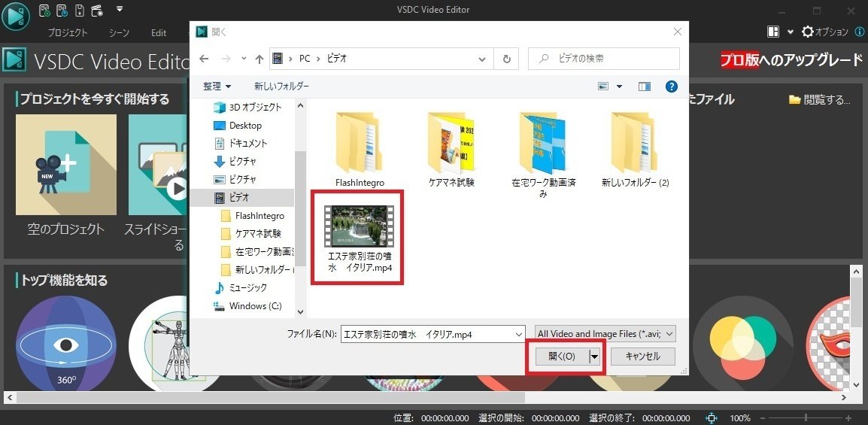
Task: Click the zoom slider in status bar
Action: click(806, 417)
